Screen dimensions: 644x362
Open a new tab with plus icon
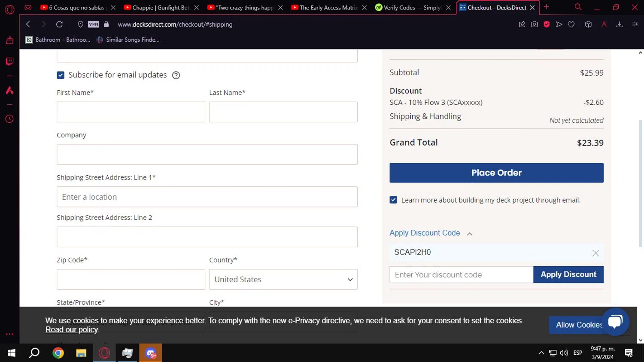coord(546,7)
